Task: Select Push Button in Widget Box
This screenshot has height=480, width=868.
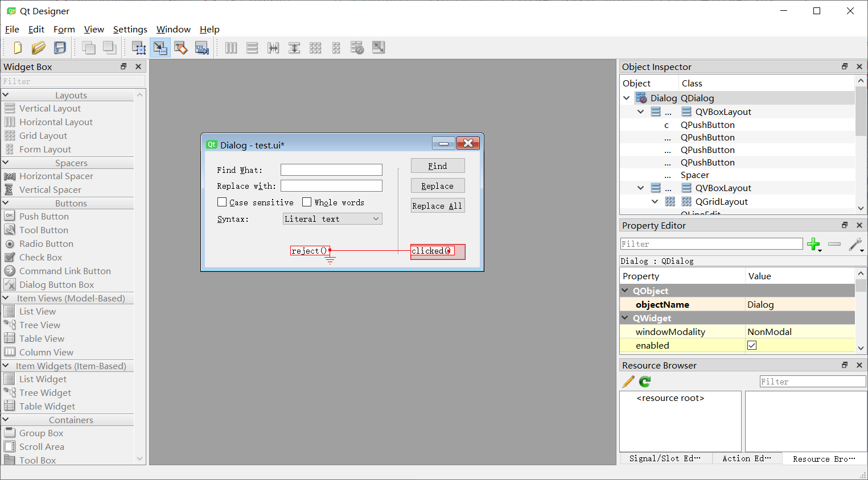Action: (x=44, y=216)
